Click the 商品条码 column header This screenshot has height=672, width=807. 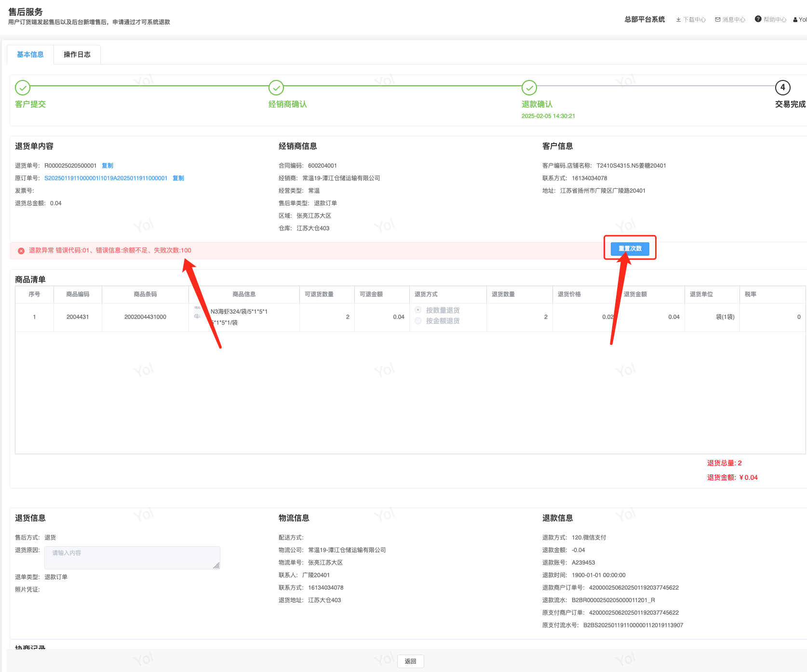[x=145, y=294]
